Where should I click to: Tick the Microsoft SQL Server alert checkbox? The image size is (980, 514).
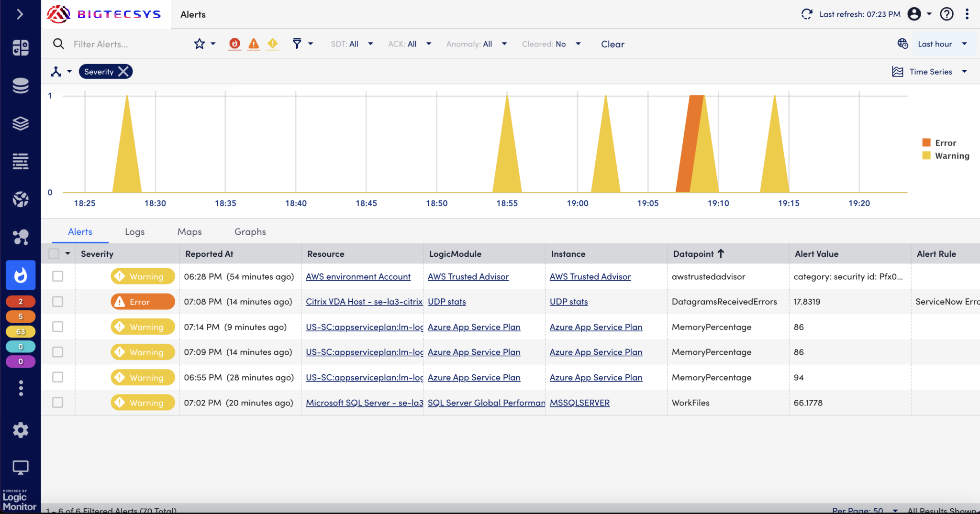pos(58,403)
